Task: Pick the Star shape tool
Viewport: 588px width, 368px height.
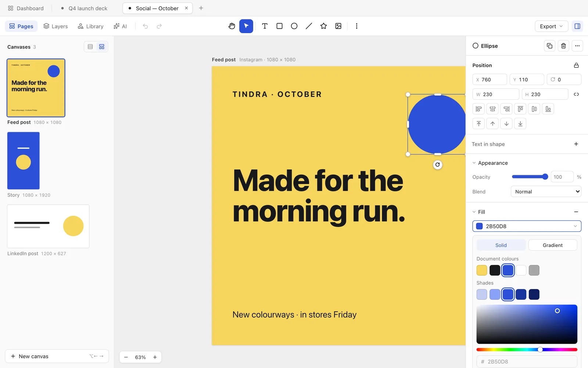Action: pos(323,26)
